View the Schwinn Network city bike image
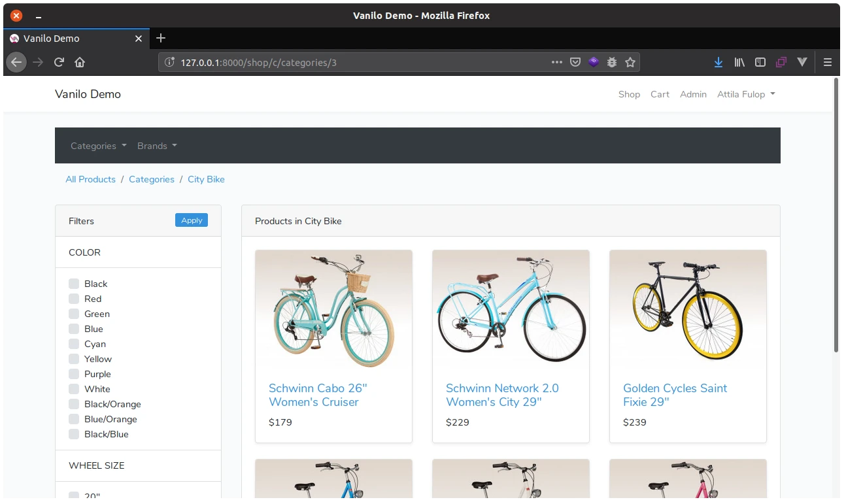Viewport: 846px width, 504px height. click(x=511, y=309)
